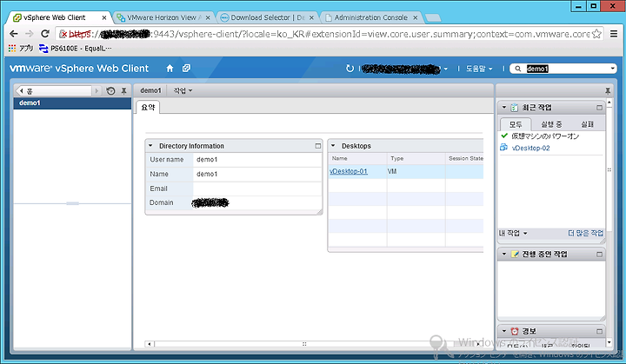Collapse the alarms section
Viewport: 626px width, 364px height.
pyautogui.click(x=503, y=331)
